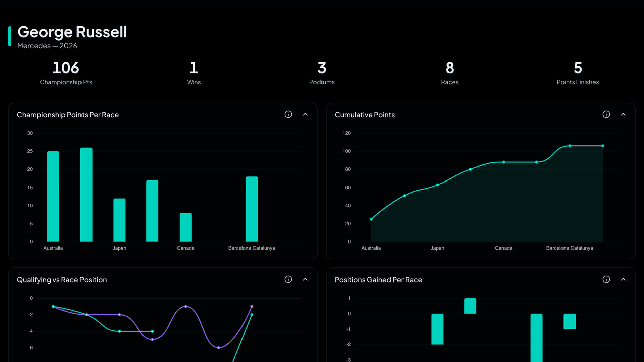Click the purple peak point in Qualifying chart
644x362 pixels.
[x=186, y=306]
